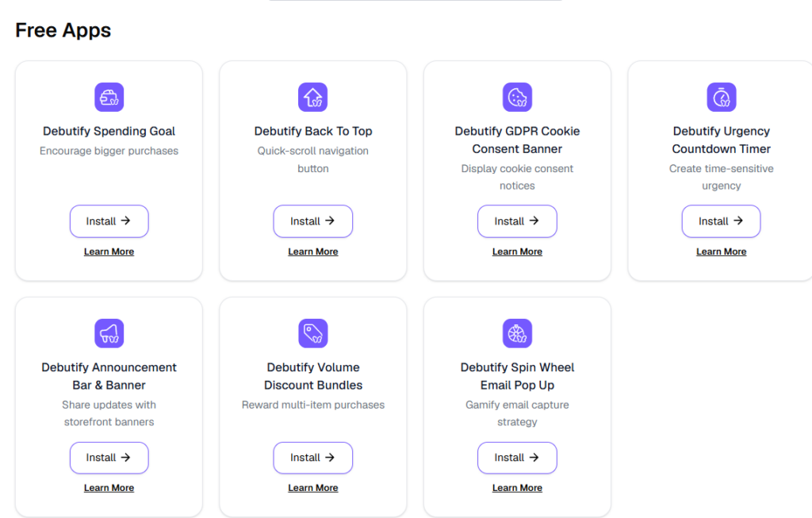Open Learn More for Back To Top

312,251
